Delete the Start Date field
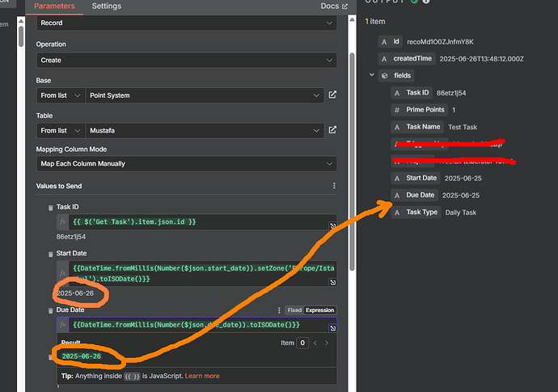Screen dimensions: 558x392 [x=50, y=254]
